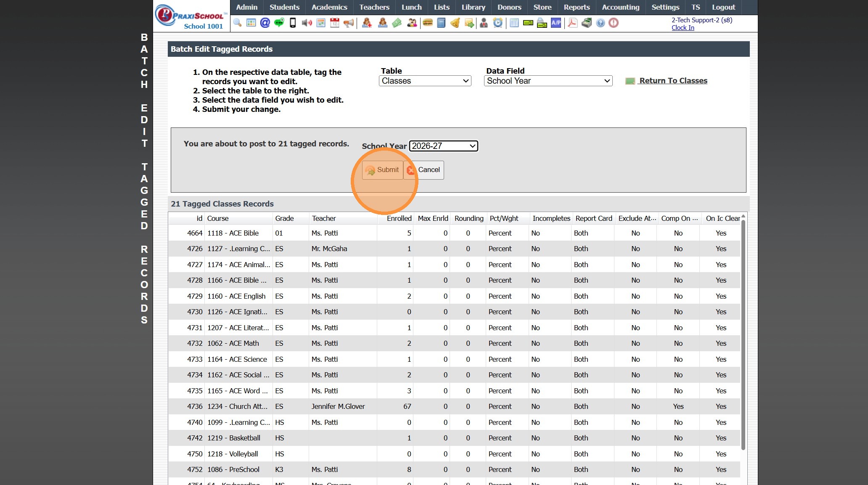Click the cash register icon
The width and height of the screenshot is (868, 485).
(x=587, y=23)
